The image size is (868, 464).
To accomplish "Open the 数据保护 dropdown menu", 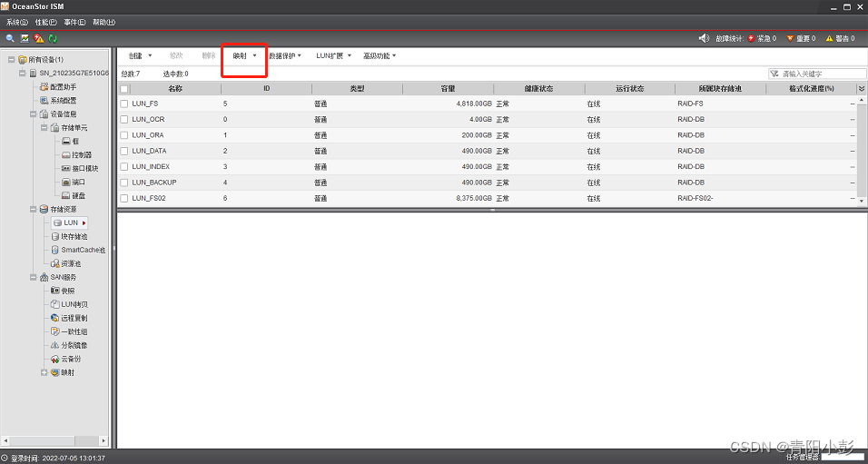I will click(x=285, y=56).
